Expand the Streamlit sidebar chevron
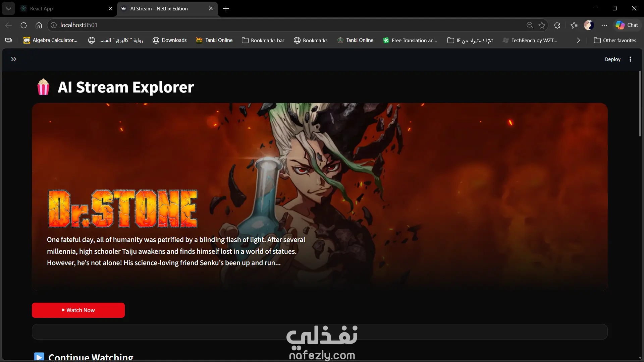This screenshot has height=362, width=644. 13,59
